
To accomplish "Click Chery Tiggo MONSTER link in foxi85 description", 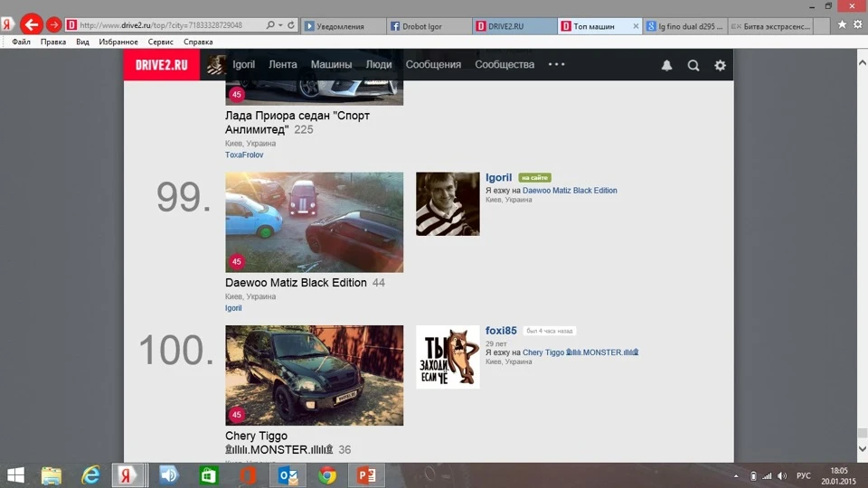I will coord(580,352).
